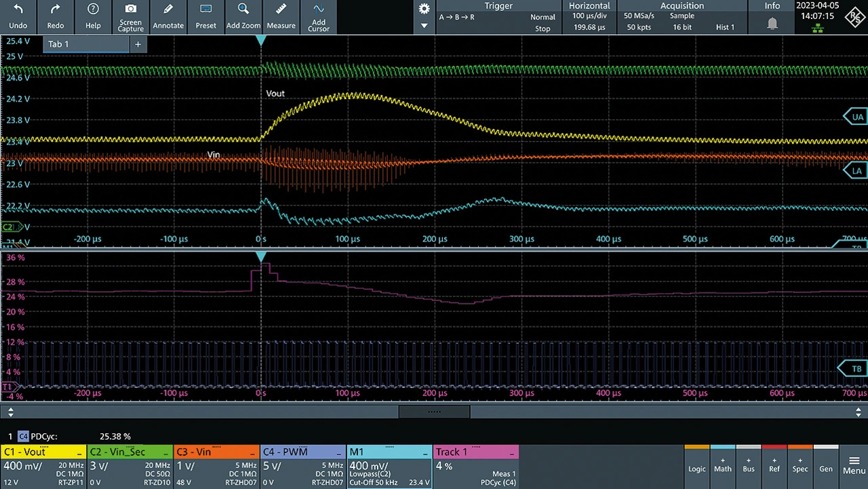
Task: Expand the toolbar dropdown arrow below gear
Action: [x=425, y=26]
